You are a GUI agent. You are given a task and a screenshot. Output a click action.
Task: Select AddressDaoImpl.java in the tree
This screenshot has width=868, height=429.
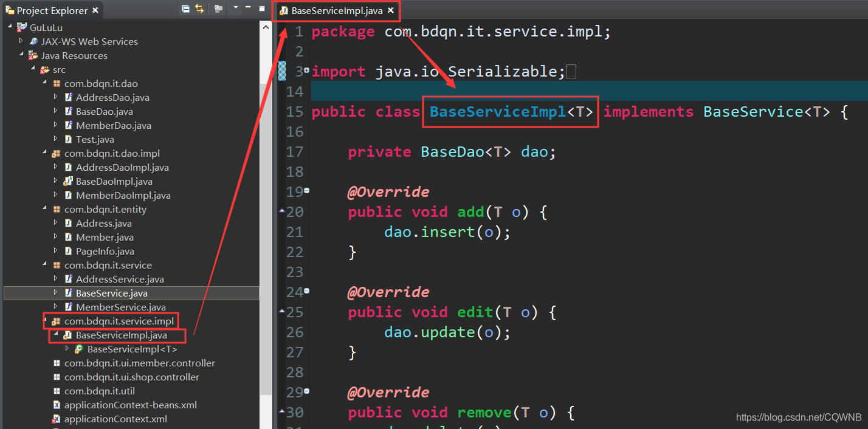122,167
